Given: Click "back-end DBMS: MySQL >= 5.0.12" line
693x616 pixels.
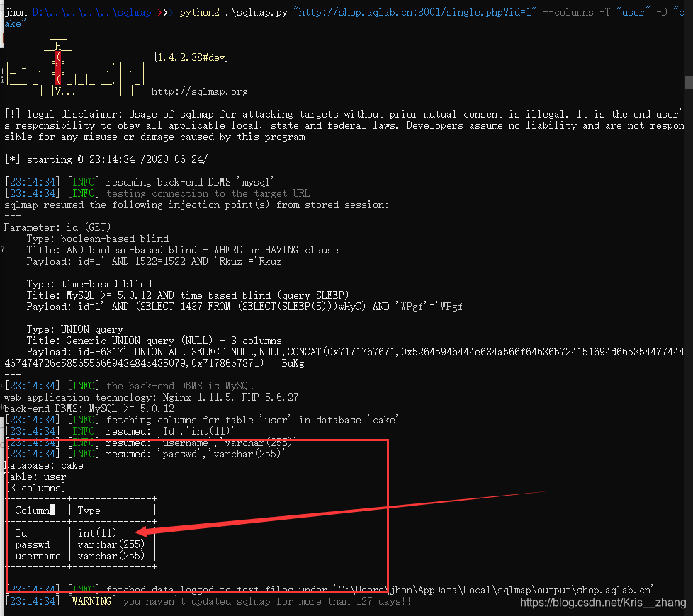Looking at the screenshot, I should (x=89, y=409).
